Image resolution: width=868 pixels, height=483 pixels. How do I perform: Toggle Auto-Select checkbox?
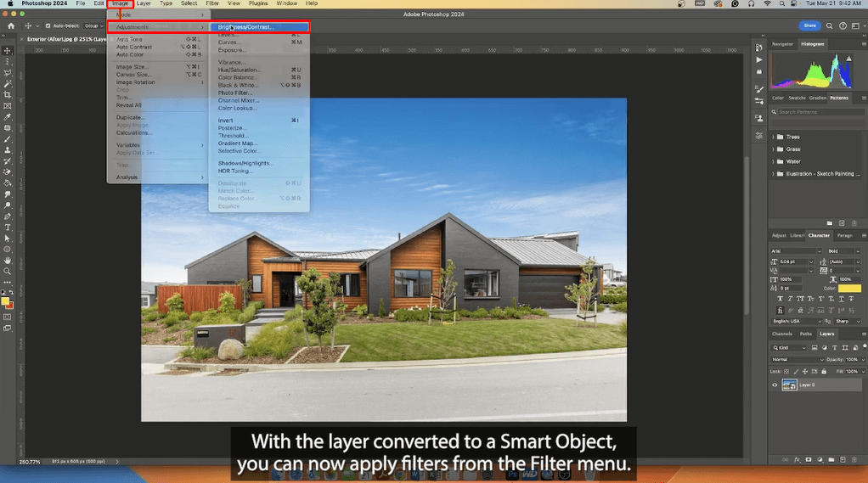pyautogui.click(x=48, y=25)
